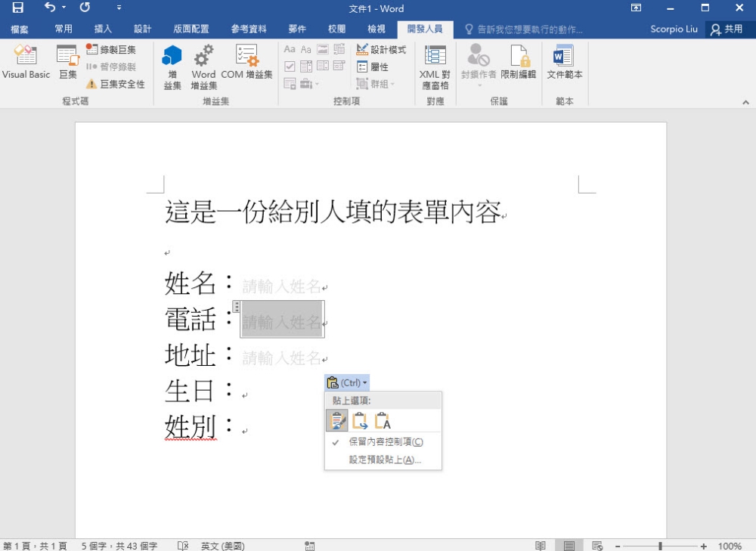Screen dimensions: 756x551
Task: Click the spelling check status icon
Action: click(183, 546)
